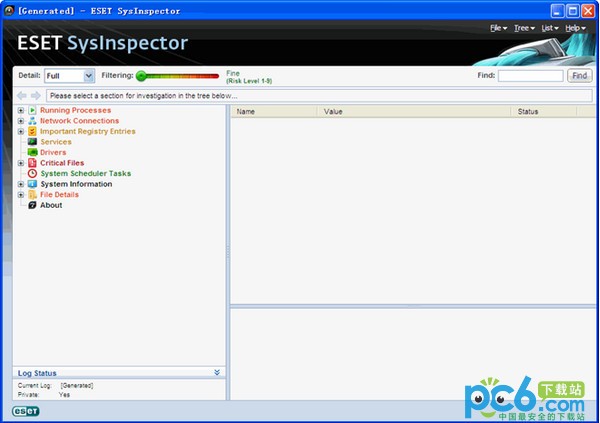The width and height of the screenshot is (600, 423).
Task: Select Network Connections in the tree
Action: click(79, 121)
